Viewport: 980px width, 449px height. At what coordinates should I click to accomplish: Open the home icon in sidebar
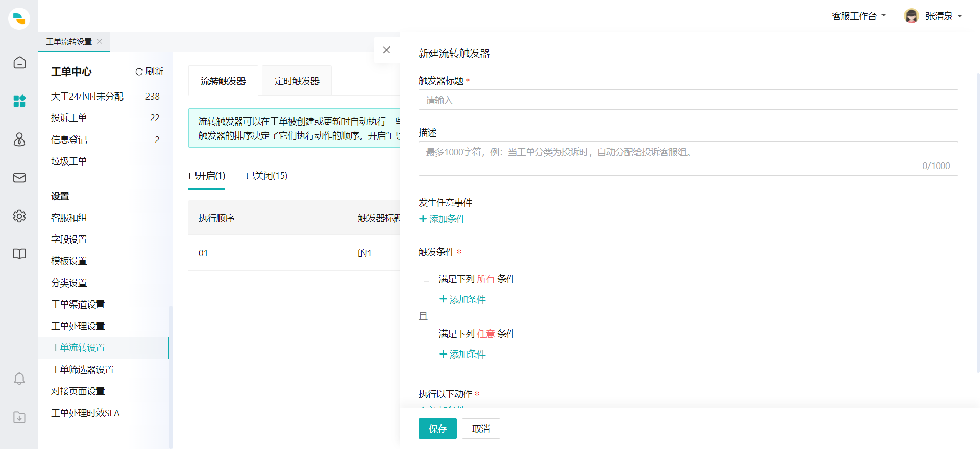19,62
